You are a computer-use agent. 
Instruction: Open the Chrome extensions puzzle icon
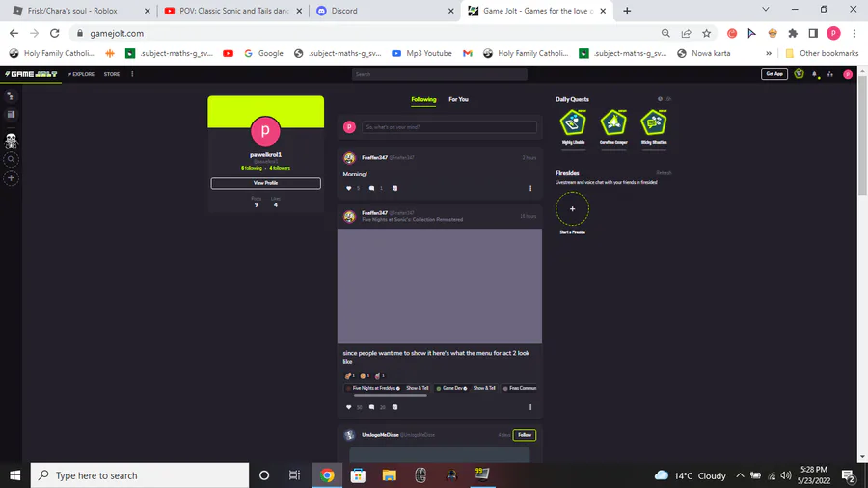793,33
